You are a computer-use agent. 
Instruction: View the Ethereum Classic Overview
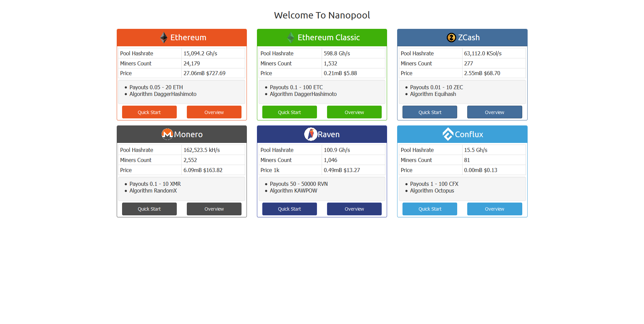pos(354,112)
